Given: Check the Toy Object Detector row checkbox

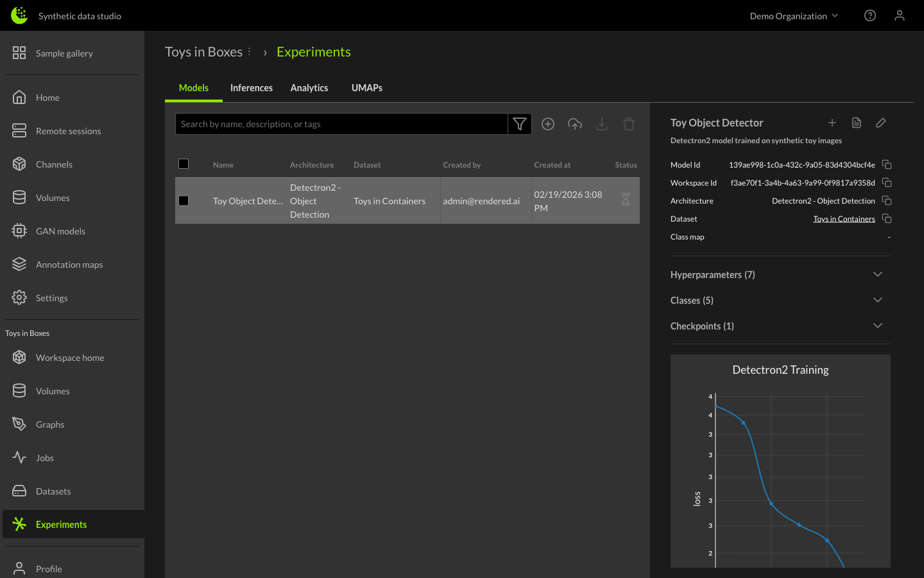Looking at the screenshot, I should [x=184, y=201].
